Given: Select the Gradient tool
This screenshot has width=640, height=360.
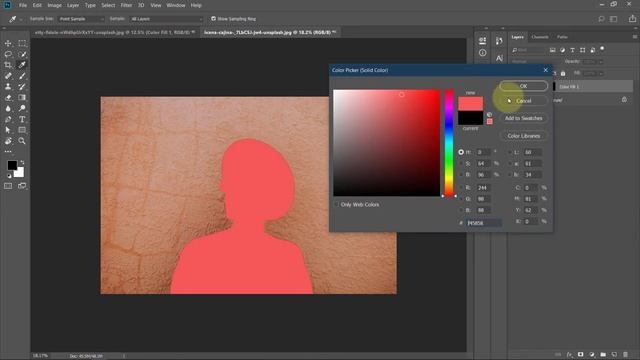Looking at the screenshot, I should coord(22,98).
